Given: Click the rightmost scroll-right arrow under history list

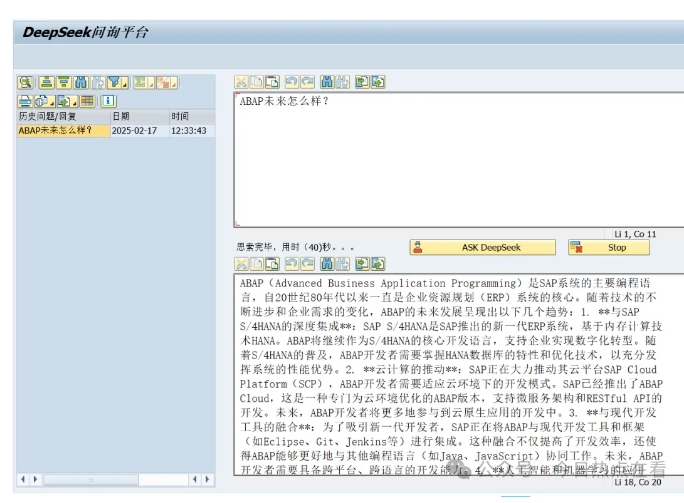Looking at the screenshot, I should coord(208,479).
